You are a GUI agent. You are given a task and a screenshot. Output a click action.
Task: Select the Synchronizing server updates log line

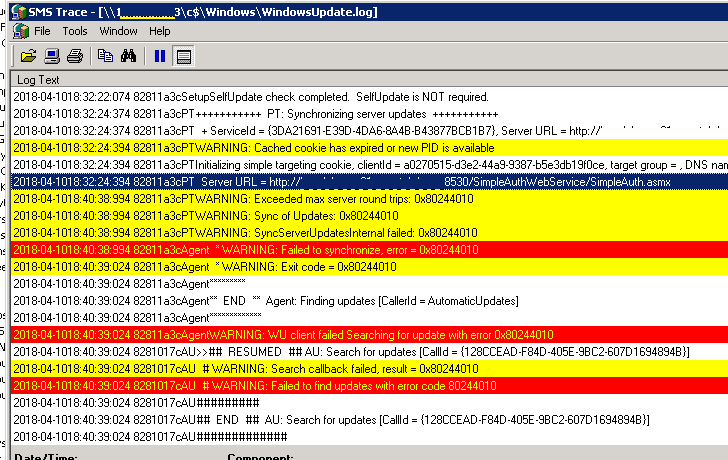[370, 114]
